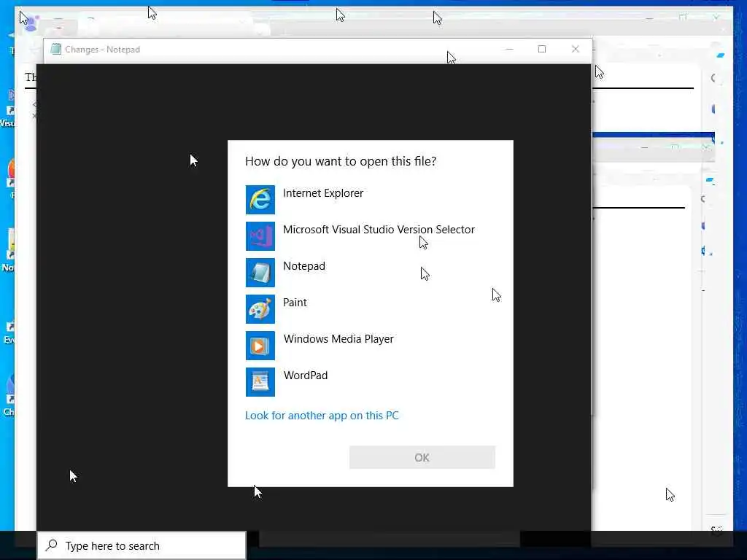This screenshot has height=560, width=747.
Task: Click the Paint label in list
Action: (x=295, y=303)
